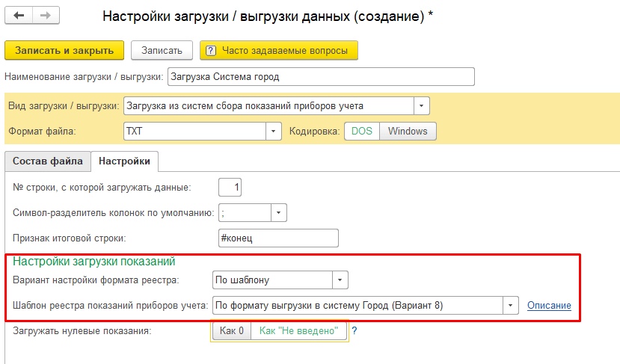Image resolution: width=620 pixels, height=364 pixels.
Task: Select DOS encoding
Action: click(x=362, y=132)
